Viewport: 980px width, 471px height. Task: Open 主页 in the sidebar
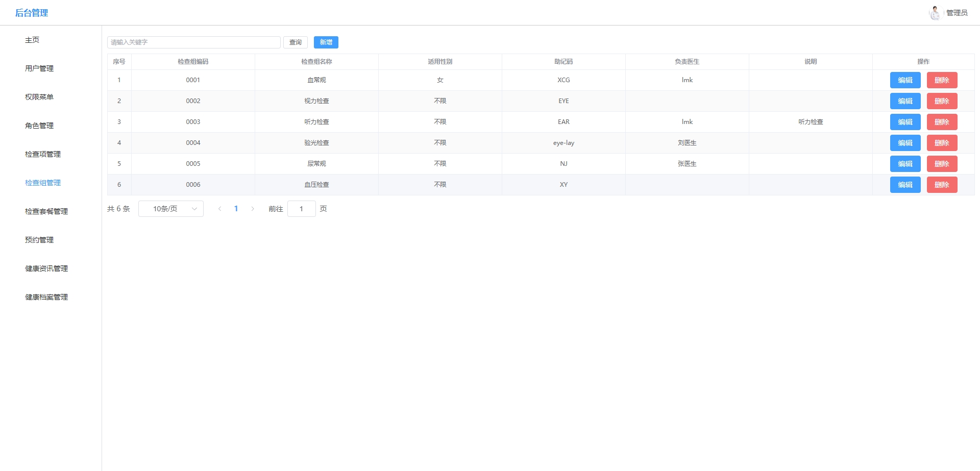pos(32,40)
